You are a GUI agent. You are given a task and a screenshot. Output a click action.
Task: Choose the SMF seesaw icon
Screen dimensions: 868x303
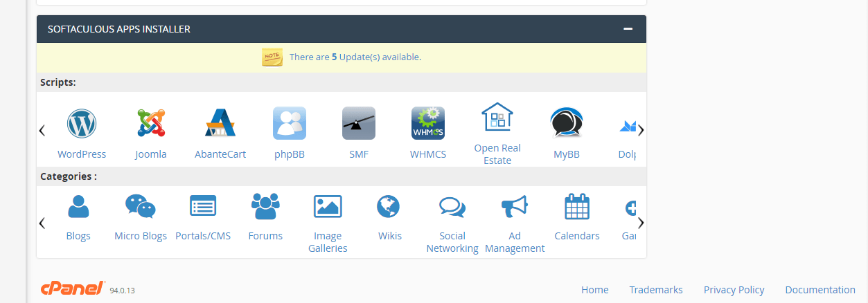click(x=359, y=123)
